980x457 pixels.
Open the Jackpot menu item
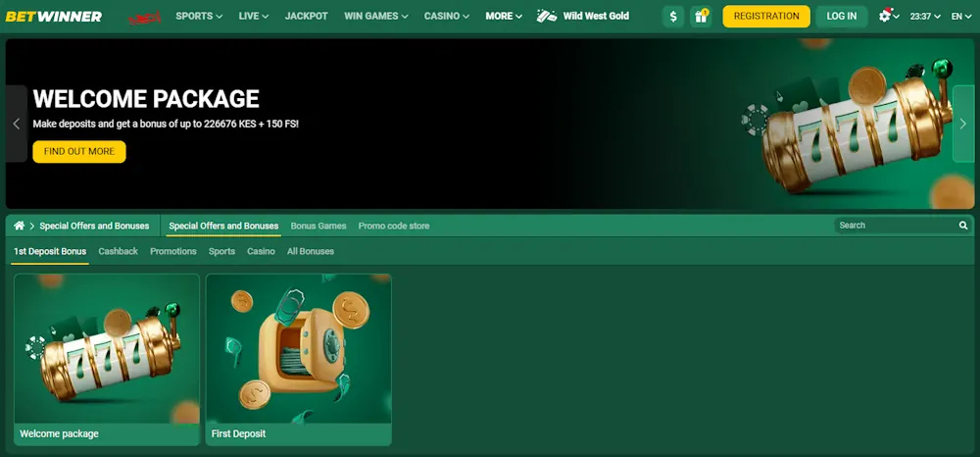pos(306,17)
